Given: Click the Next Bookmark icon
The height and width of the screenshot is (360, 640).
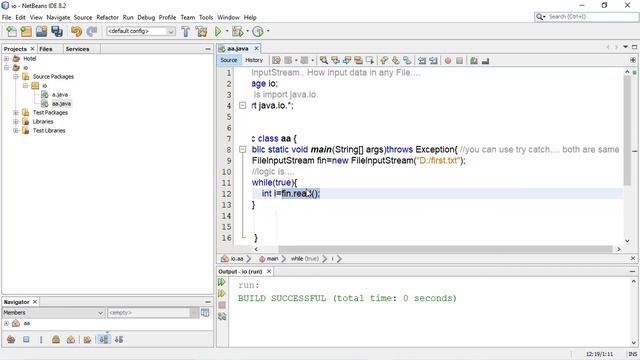Looking at the screenshot, I should [x=395, y=60].
